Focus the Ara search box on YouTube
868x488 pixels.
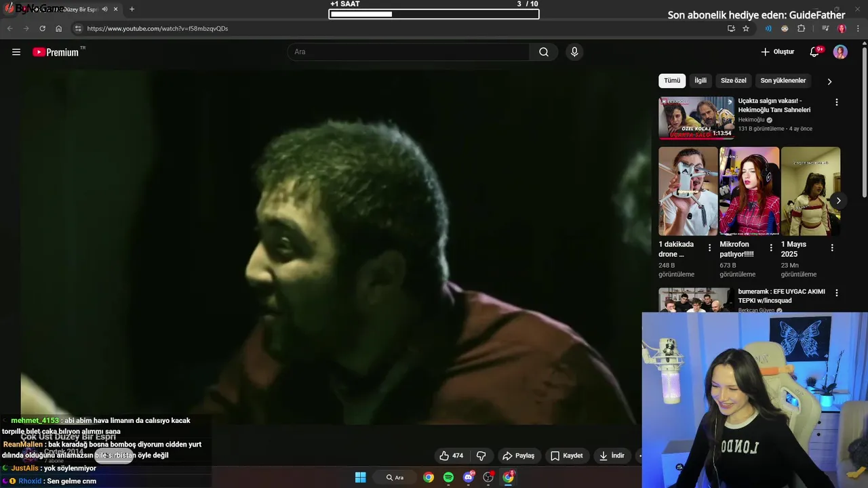point(409,52)
